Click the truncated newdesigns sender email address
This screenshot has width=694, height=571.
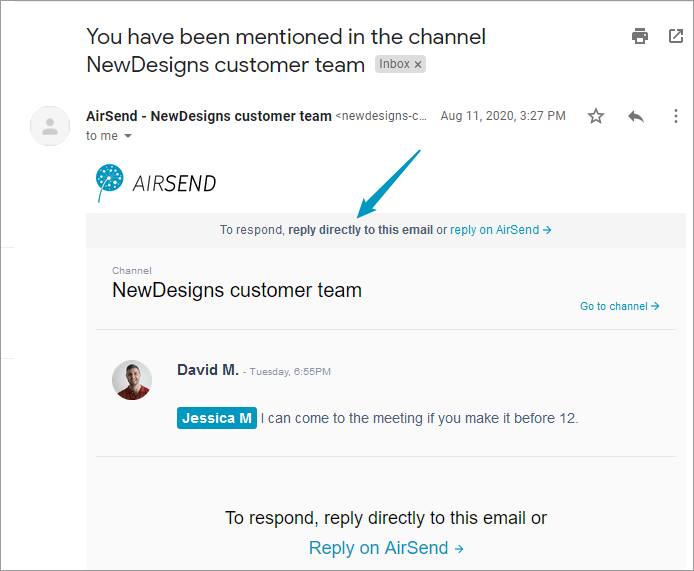(381, 116)
